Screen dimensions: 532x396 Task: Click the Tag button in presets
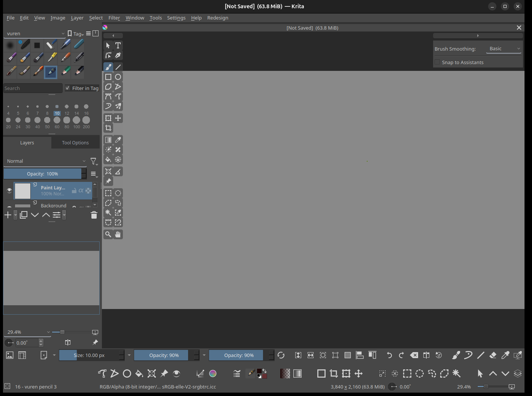[76, 34]
